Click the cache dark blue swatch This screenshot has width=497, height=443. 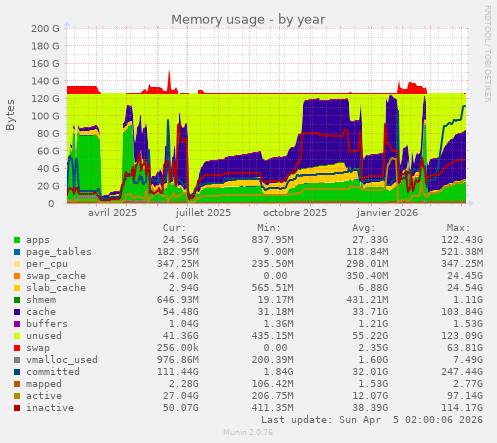(17, 312)
